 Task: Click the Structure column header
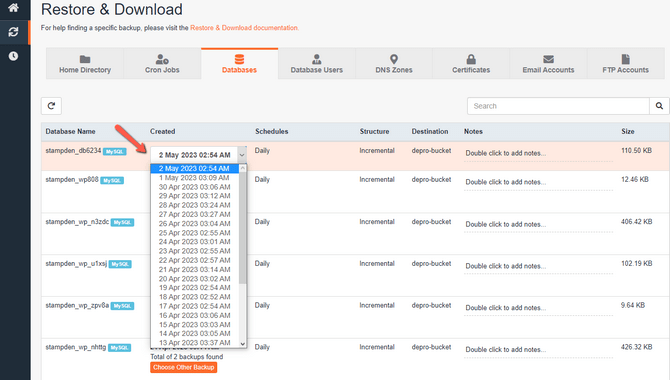tap(374, 131)
